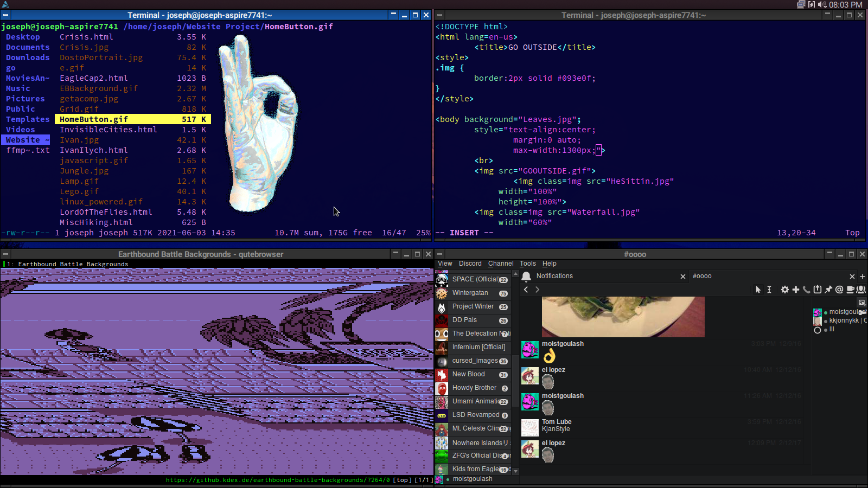Select HomeButton.gif highlighted file

tap(132, 119)
